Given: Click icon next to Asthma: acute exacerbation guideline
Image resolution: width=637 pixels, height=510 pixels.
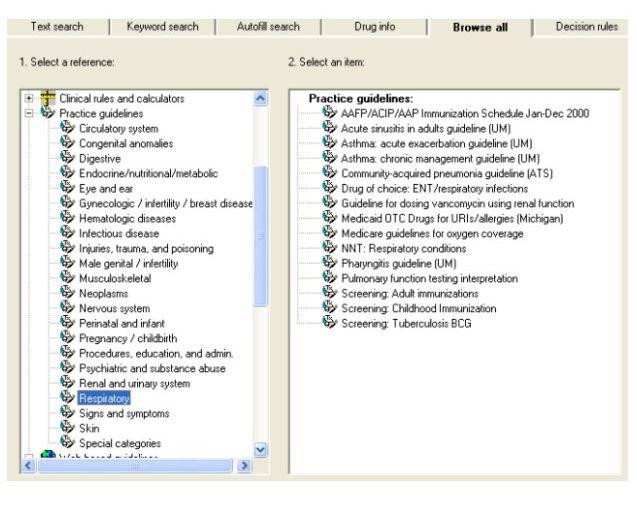Looking at the screenshot, I should click(329, 143).
